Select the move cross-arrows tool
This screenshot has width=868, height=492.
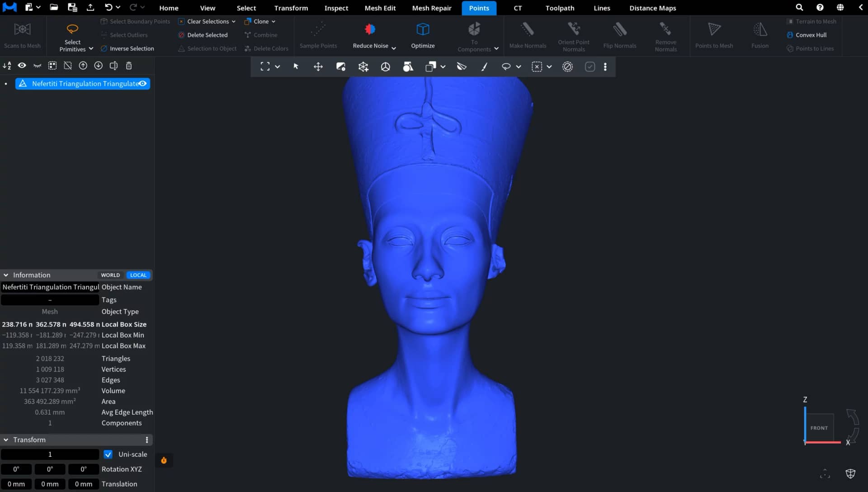tap(318, 66)
